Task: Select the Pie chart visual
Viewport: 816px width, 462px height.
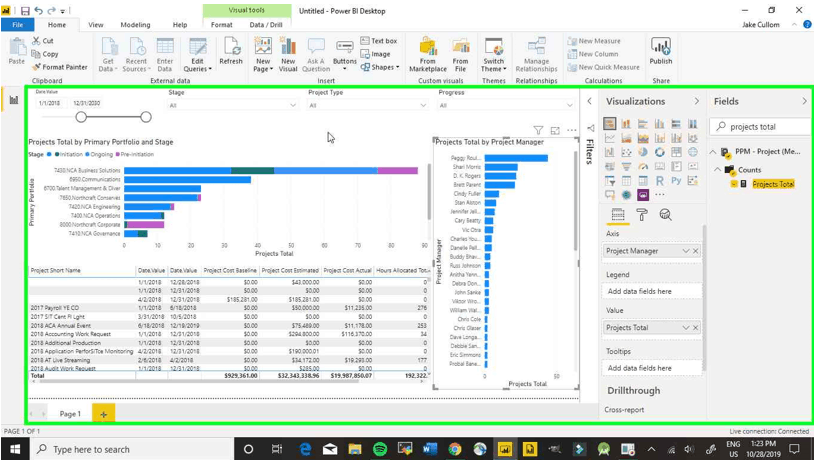Action: click(643, 152)
